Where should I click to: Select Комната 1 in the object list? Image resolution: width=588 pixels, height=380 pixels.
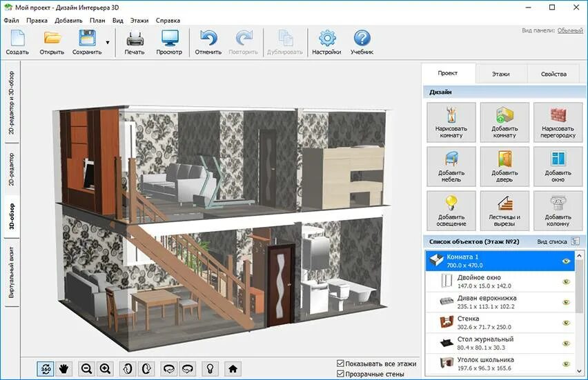tap(500, 261)
